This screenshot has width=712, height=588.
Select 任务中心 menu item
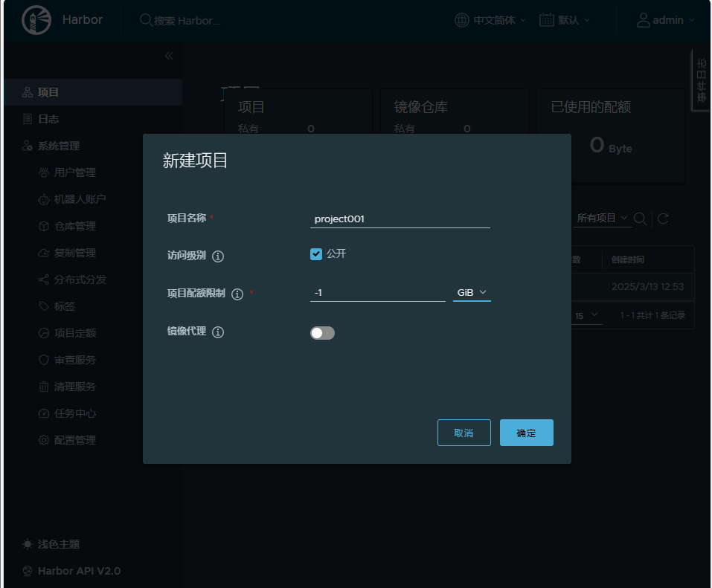click(75, 413)
